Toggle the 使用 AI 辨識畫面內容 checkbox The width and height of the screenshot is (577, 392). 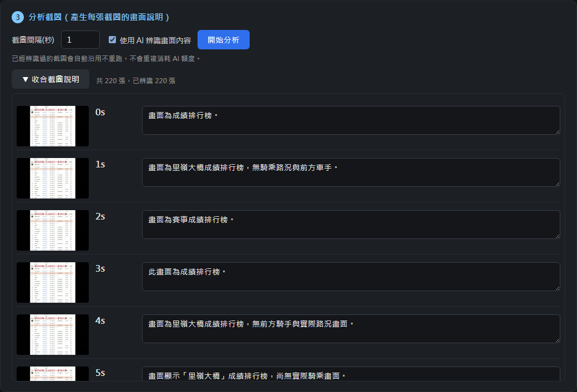click(x=112, y=40)
